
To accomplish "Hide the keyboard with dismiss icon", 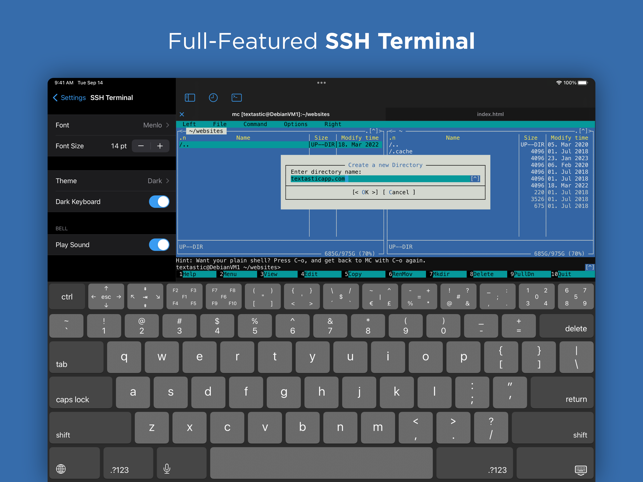I will (581, 470).
